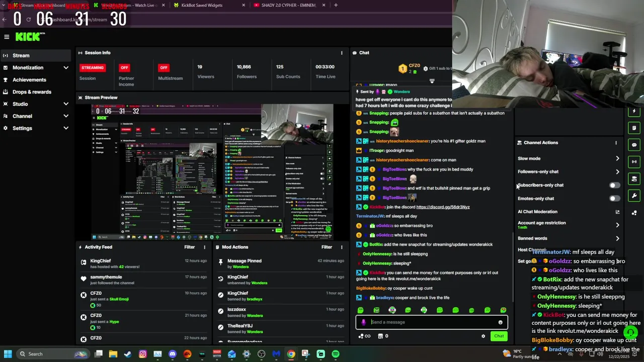Open Channel Actions three-dot options
644x362 pixels.
616,143
